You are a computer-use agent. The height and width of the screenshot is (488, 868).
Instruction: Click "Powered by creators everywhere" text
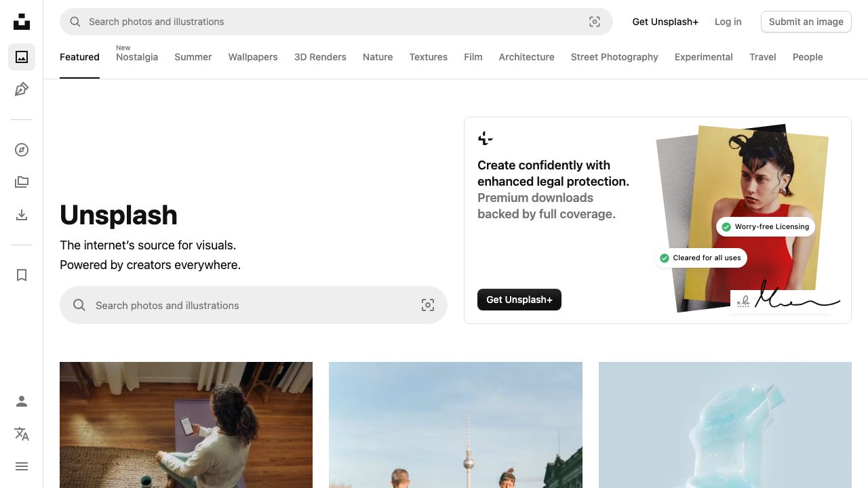[x=150, y=265]
